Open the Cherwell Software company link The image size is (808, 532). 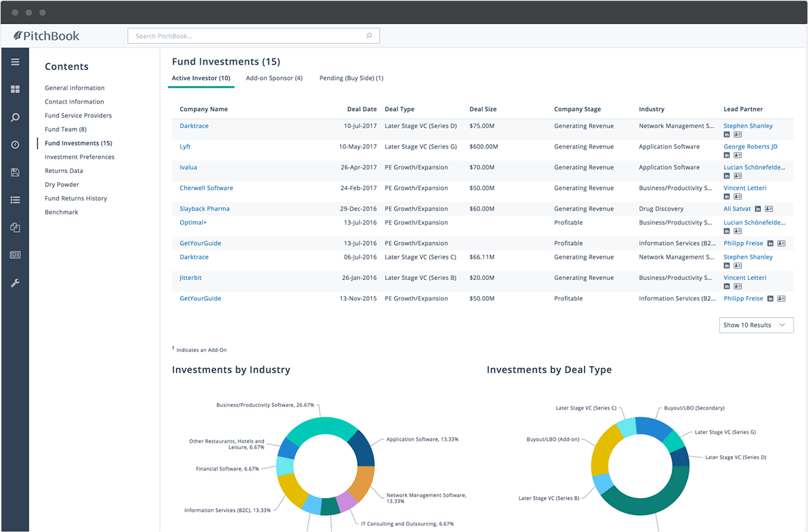pos(206,188)
